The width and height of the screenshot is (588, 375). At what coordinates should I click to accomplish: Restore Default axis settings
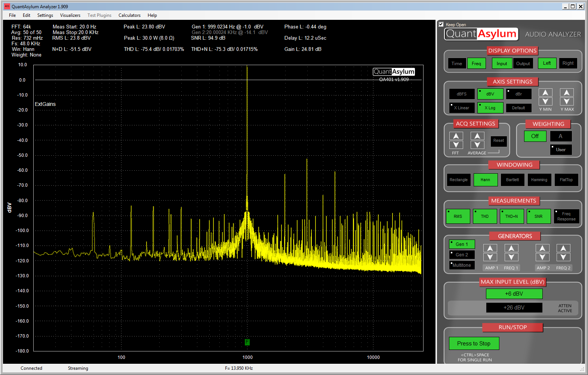point(519,108)
